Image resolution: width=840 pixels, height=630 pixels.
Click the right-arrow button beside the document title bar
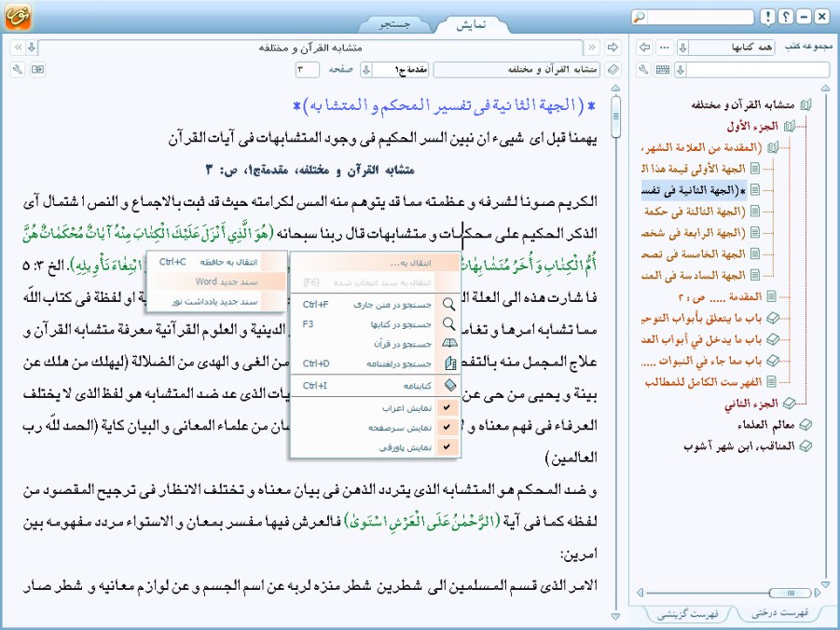(613, 48)
